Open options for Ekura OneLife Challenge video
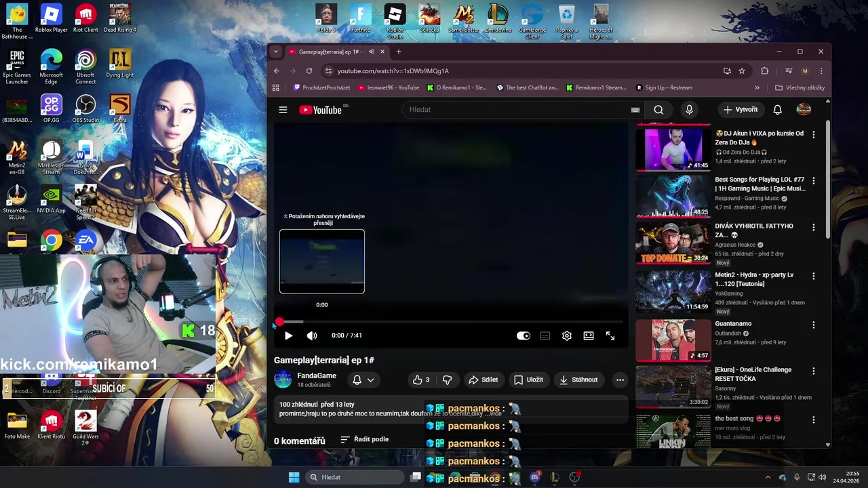The height and width of the screenshot is (488, 868). (814, 371)
